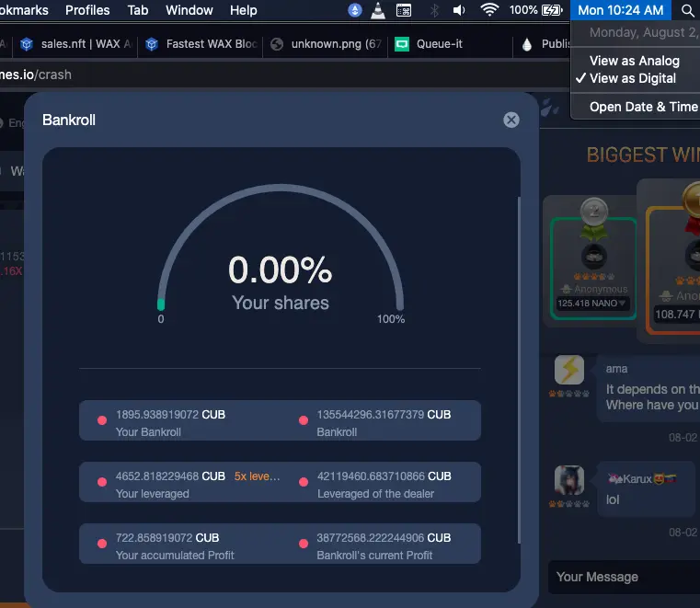Image resolution: width=700 pixels, height=608 pixels.
Task: Click red dot beside Your leveraged
Action: pyautogui.click(x=102, y=482)
